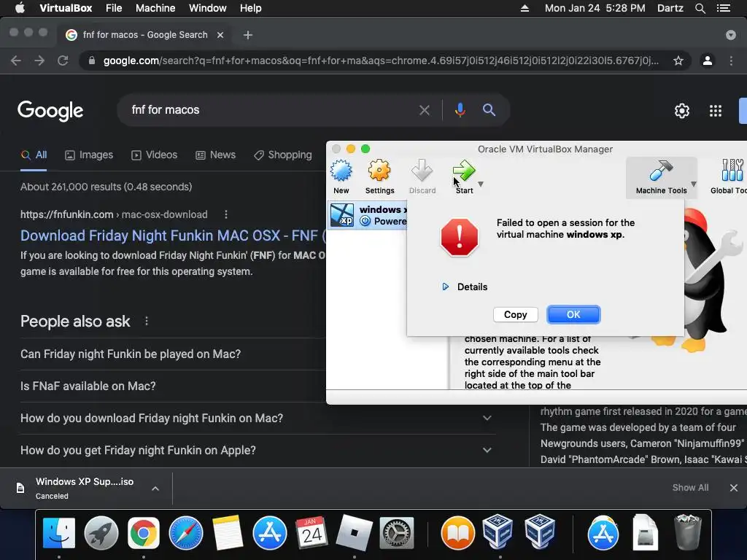Bookmark this page with star icon

pyautogui.click(x=678, y=61)
